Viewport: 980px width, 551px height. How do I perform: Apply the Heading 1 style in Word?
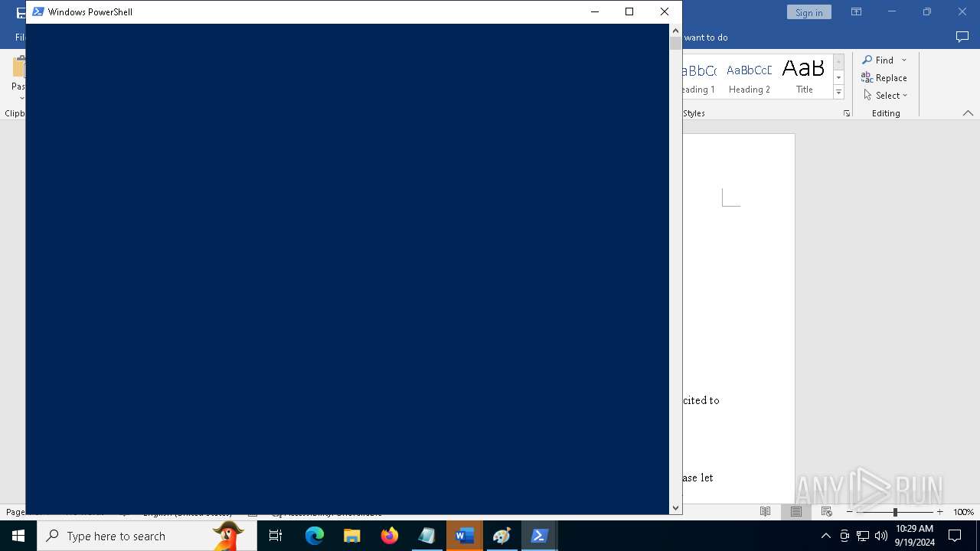698,77
